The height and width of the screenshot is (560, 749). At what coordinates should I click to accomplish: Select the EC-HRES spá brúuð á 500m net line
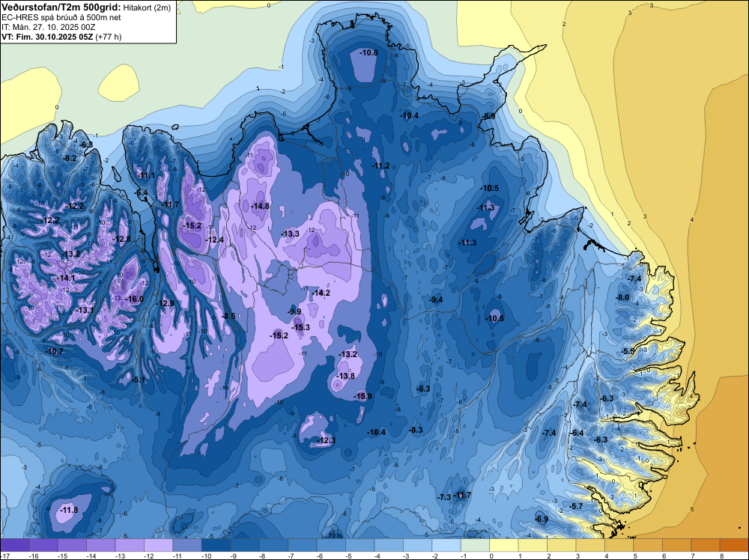coord(61,17)
